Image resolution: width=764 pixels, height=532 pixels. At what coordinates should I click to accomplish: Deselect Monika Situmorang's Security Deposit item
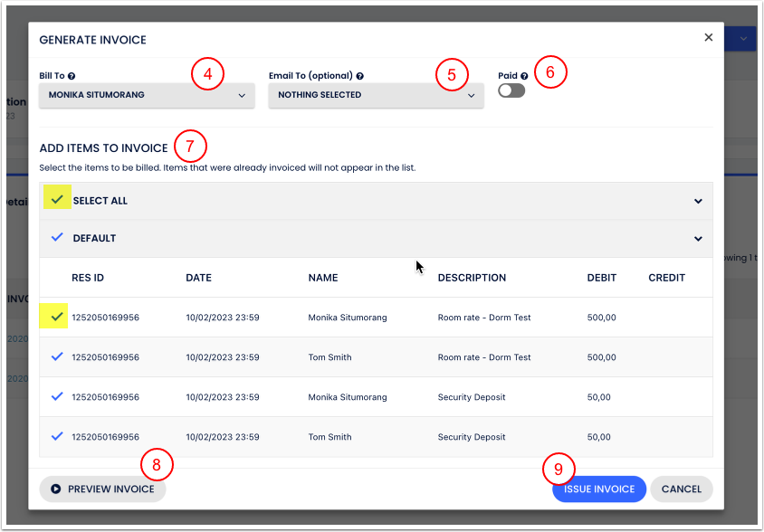[58, 397]
